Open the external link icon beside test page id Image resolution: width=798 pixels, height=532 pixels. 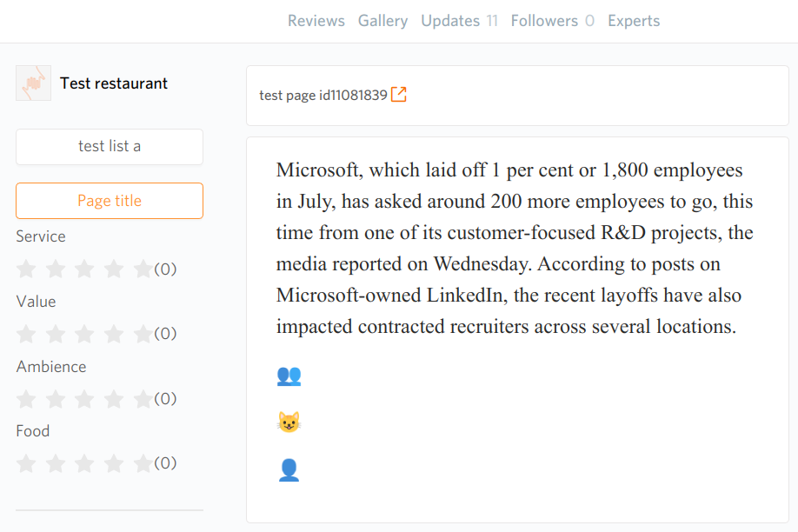(398, 94)
